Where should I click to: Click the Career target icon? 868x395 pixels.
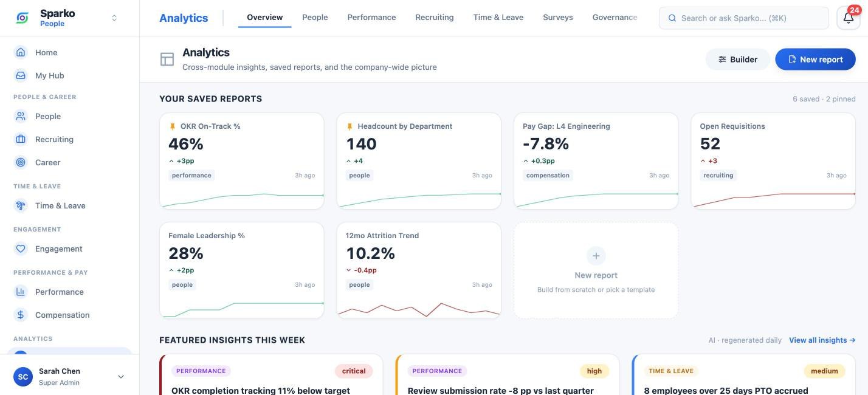click(21, 162)
